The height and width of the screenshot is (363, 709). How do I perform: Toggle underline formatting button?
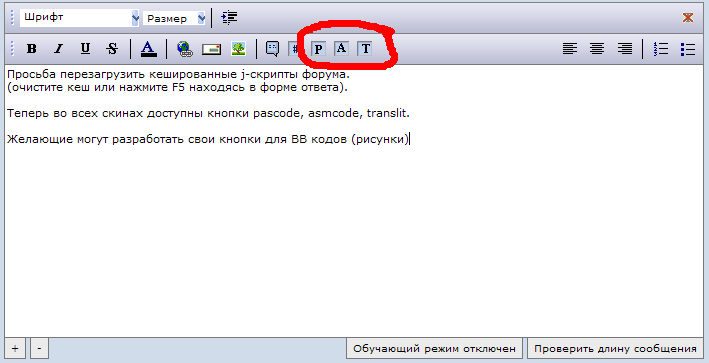point(85,48)
